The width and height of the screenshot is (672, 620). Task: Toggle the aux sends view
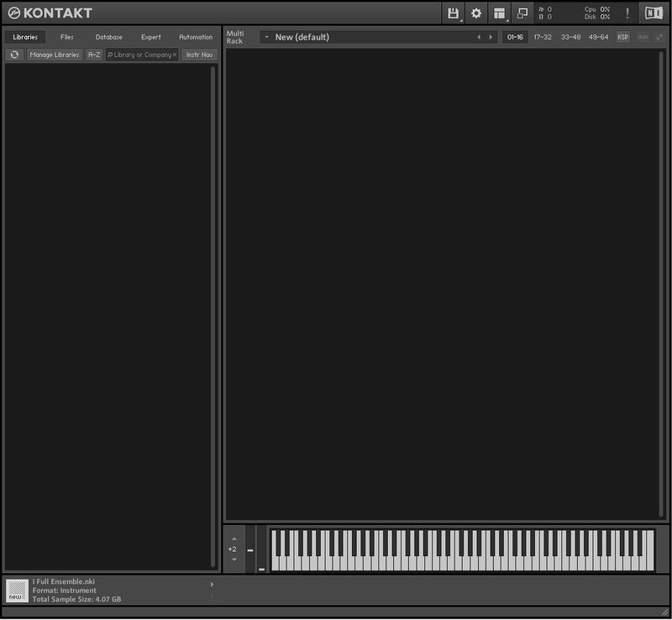[x=643, y=37]
